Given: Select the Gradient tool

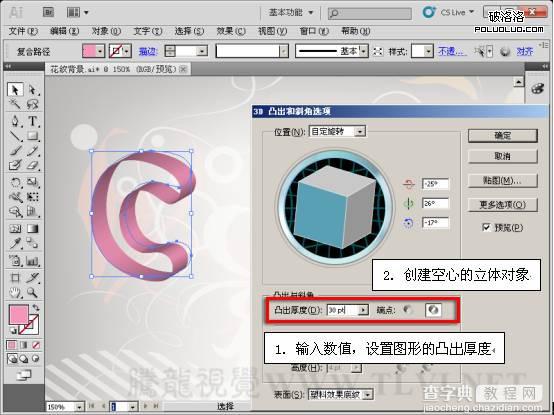Looking at the screenshot, I should tap(33, 229).
